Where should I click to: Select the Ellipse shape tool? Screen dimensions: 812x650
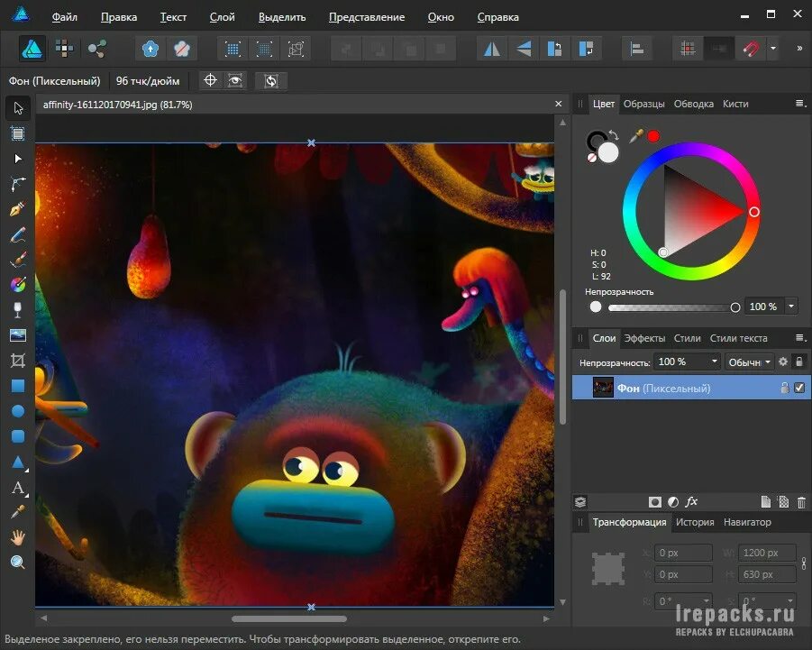(x=18, y=411)
